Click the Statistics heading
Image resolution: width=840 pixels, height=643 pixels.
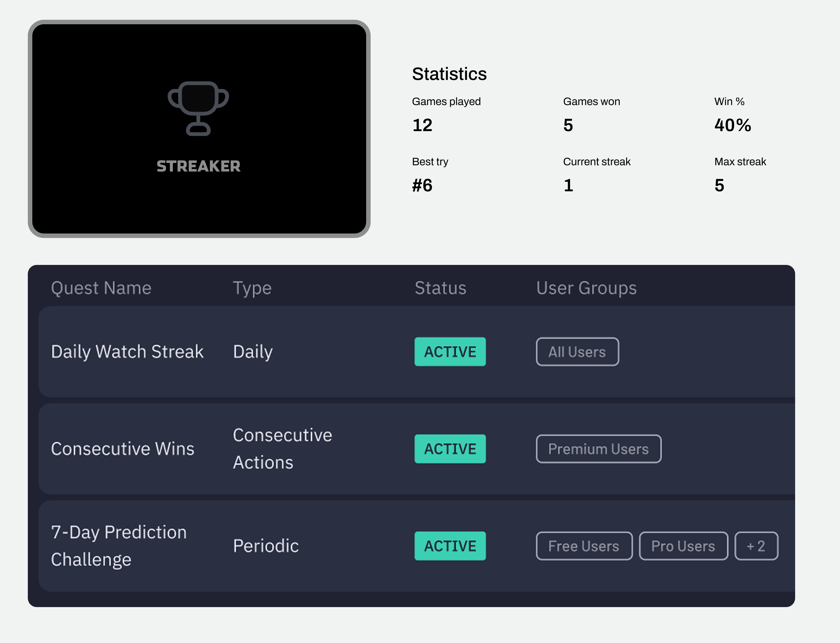tap(449, 74)
